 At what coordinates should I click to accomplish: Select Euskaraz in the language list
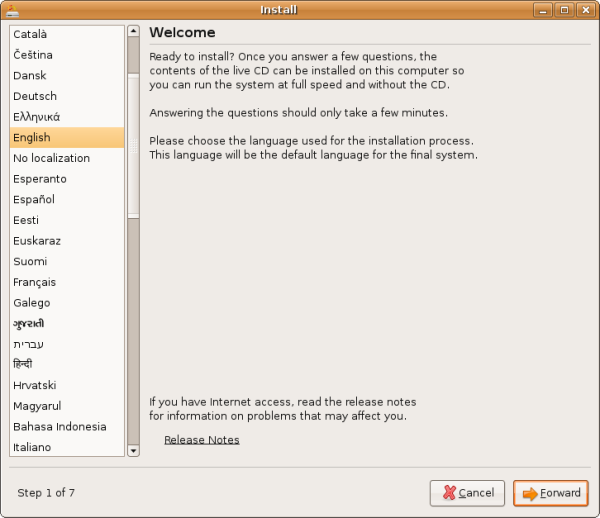click(x=67, y=241)
